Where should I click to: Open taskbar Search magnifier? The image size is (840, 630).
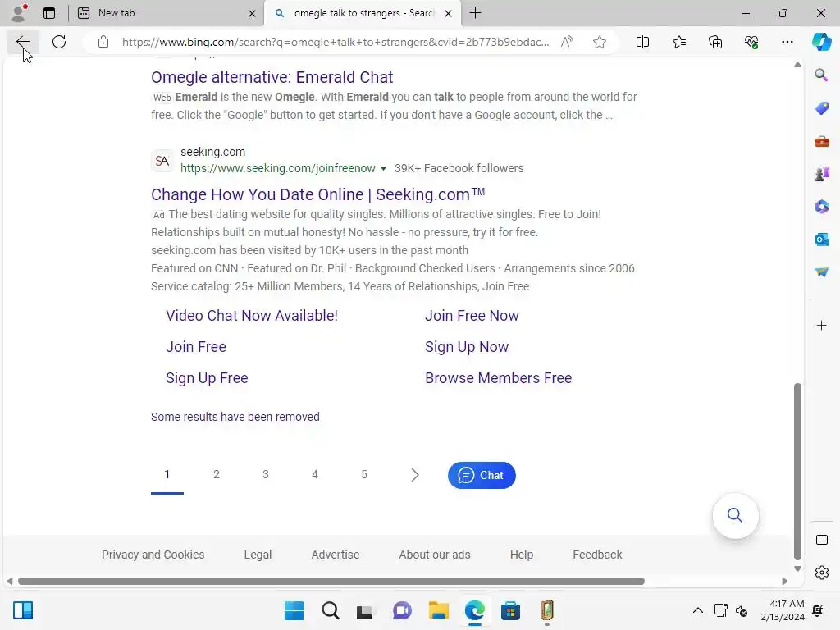click(x=330, y=610)
